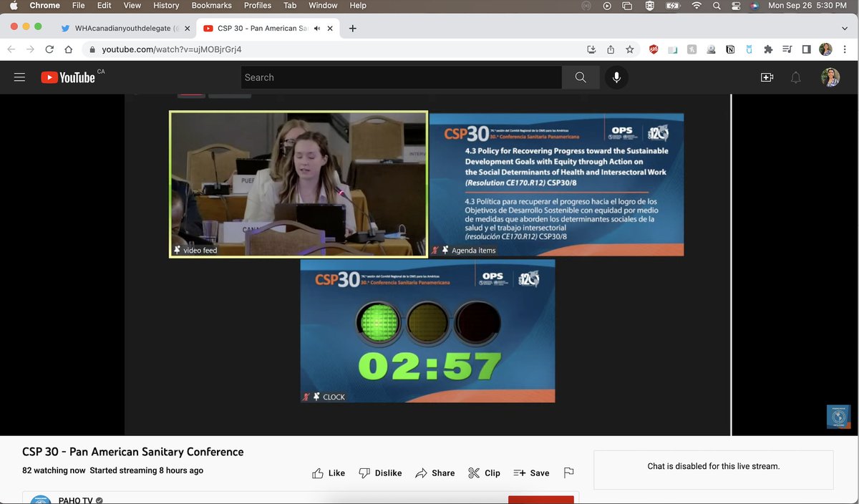Share this page using the address bar share icon
This screenshot has height=504, width=859.
(611, 49)
